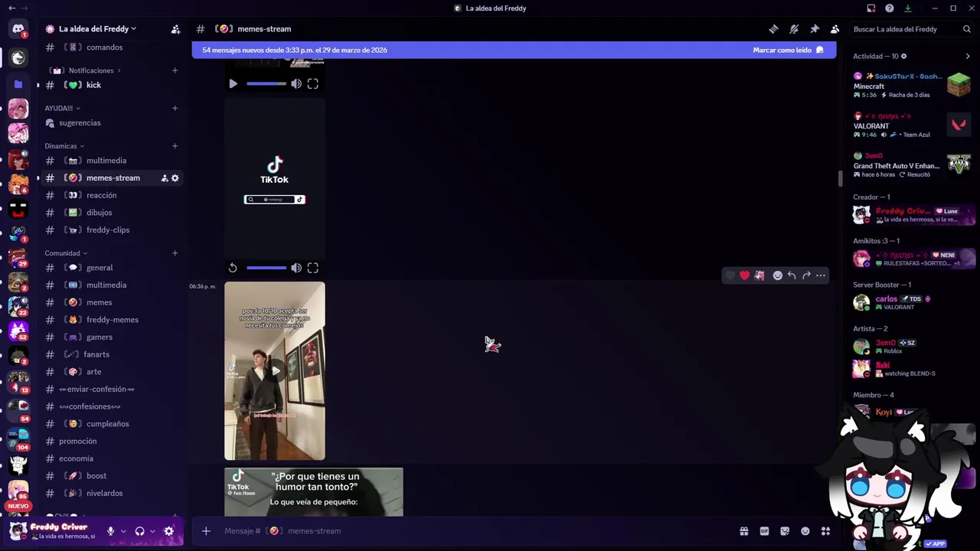Open the freddy-memes channel

click(x=113, y=320)
